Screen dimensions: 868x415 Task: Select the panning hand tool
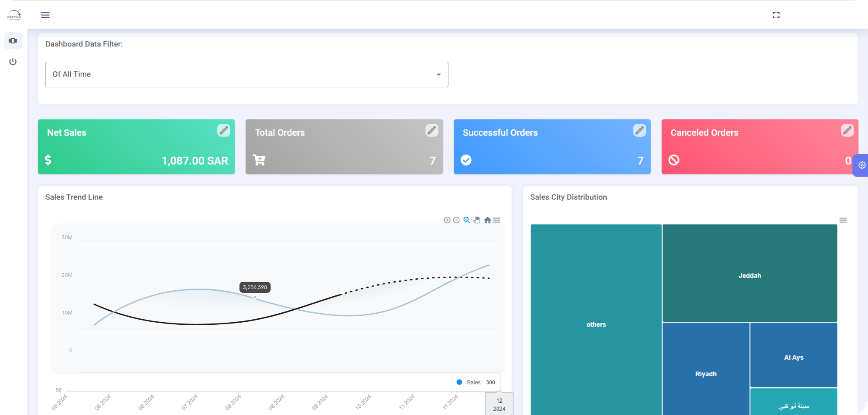(x=477, y=220)
